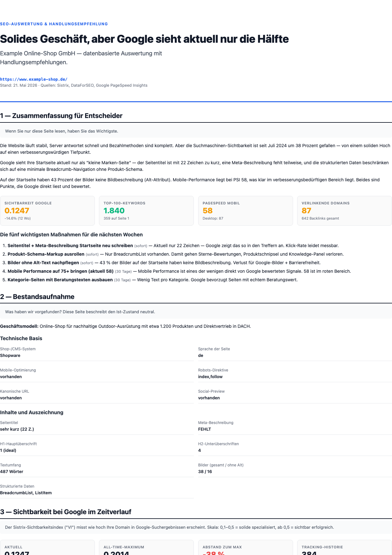Select the Stand: 21. Mai 2026 source line
Screen dimensions: 392x555
[x=74, y=85]
